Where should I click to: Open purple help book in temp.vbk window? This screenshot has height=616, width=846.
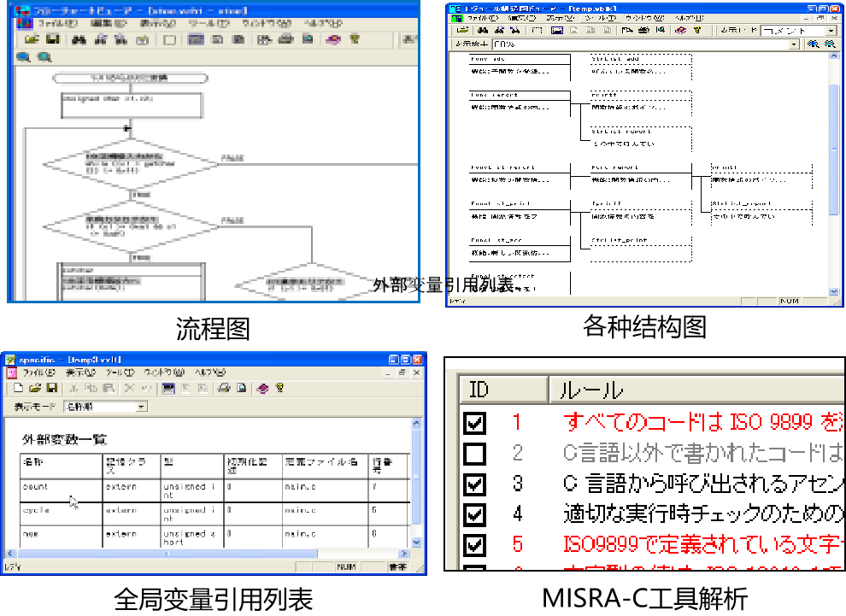(680, 30)
